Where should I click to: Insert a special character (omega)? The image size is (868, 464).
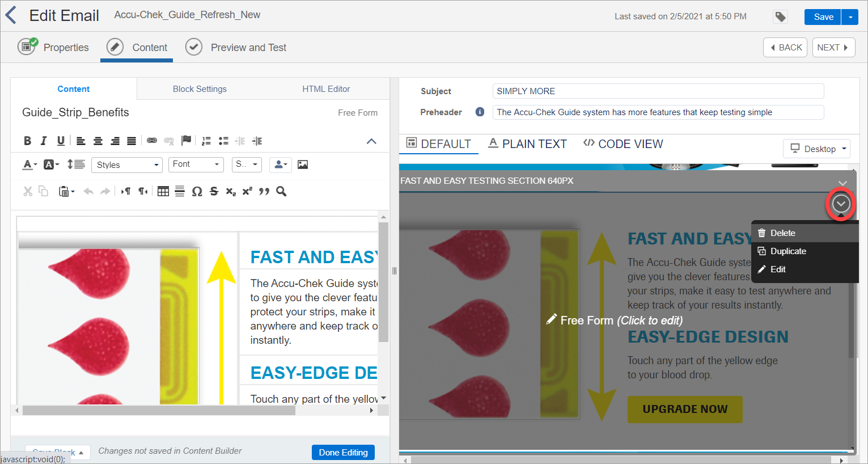click(197, 191)
